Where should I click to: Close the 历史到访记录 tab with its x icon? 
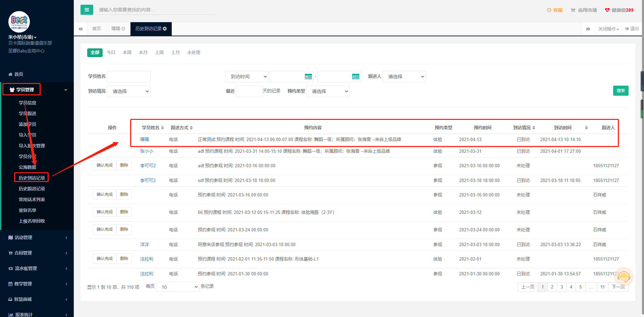pyautogui.click(x=165, y=29)
